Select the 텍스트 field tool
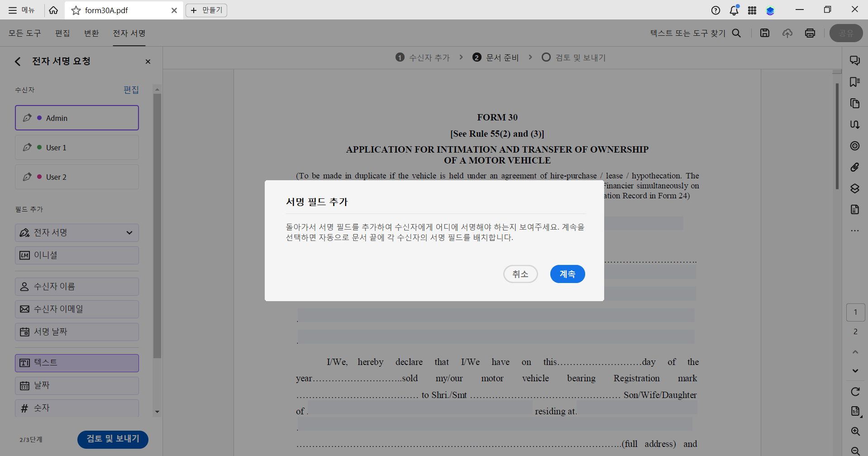 point(76,362)
